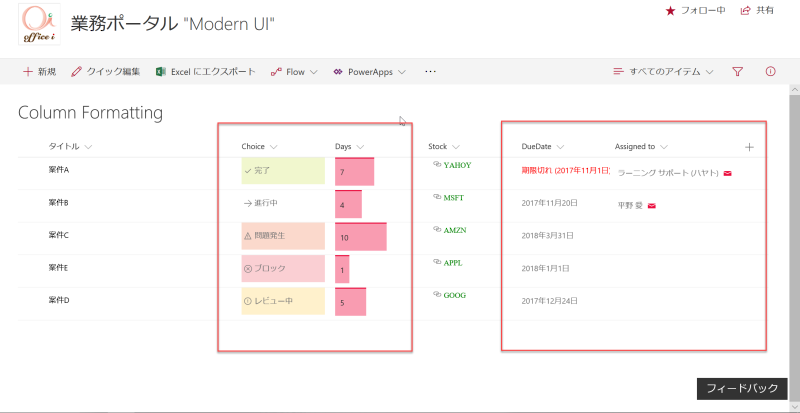Open the info details pane icon
Screen dimensions: 800x413
coord(770,71)
